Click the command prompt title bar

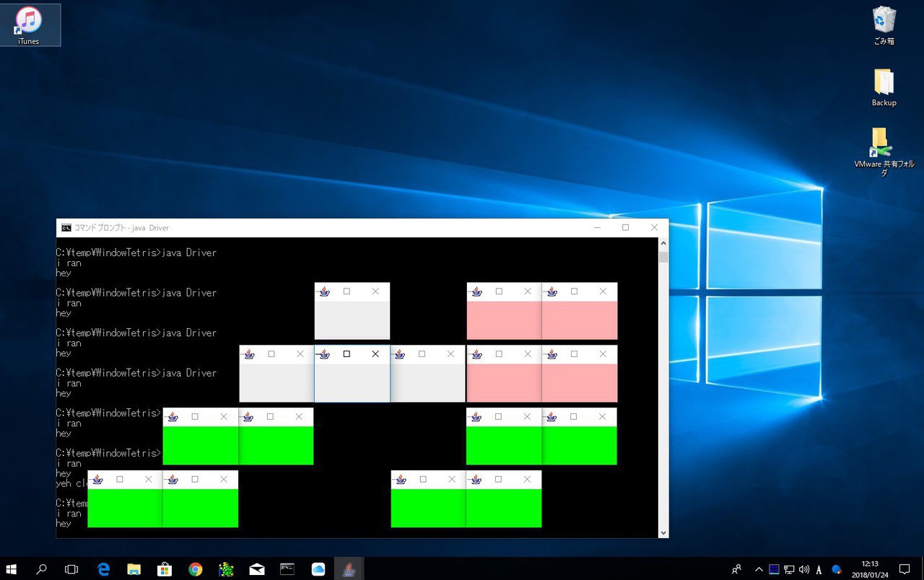click(361, 228)
